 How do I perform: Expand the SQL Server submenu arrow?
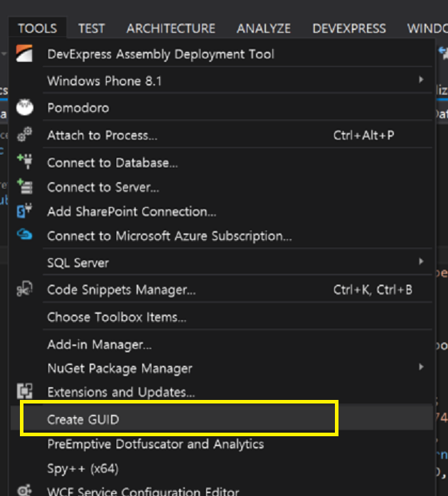[421, 261]
